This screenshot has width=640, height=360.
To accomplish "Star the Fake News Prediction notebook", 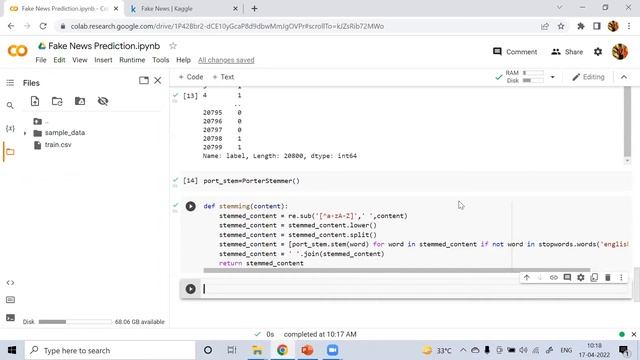I will point(173,46).
